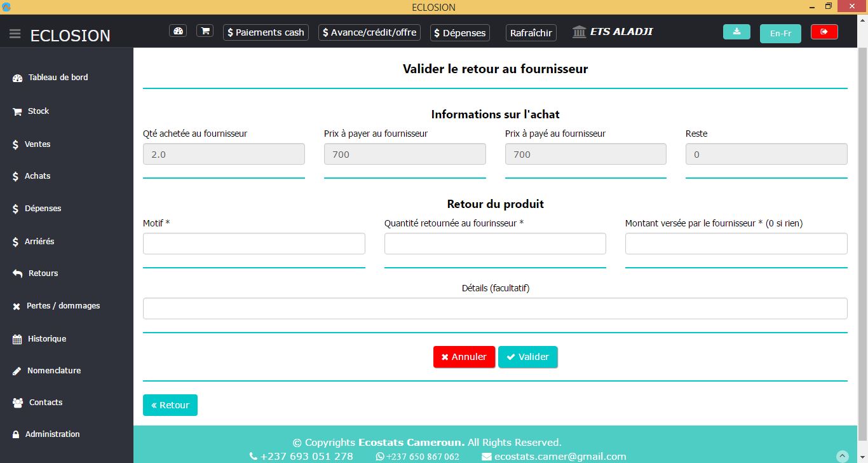Cancel with the red Annuler button
The height and width of the screenshot is (463, 868).
tap(464, 357)
